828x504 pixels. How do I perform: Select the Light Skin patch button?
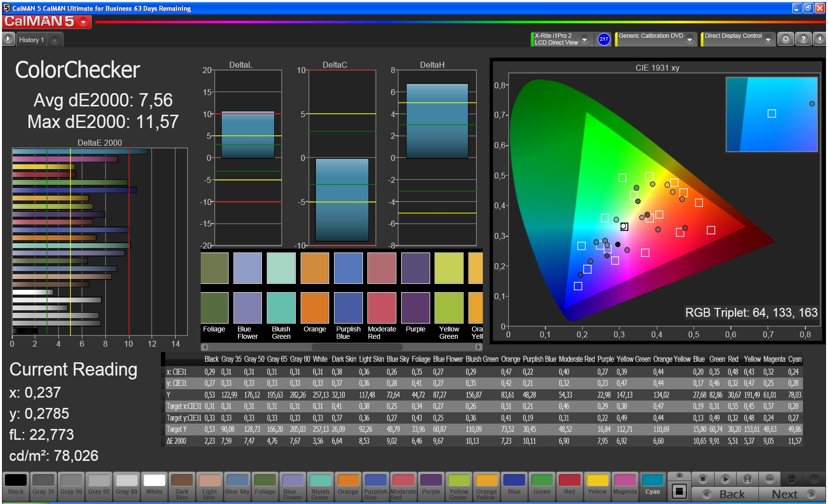pyautogui.click(x=209, y=486)
